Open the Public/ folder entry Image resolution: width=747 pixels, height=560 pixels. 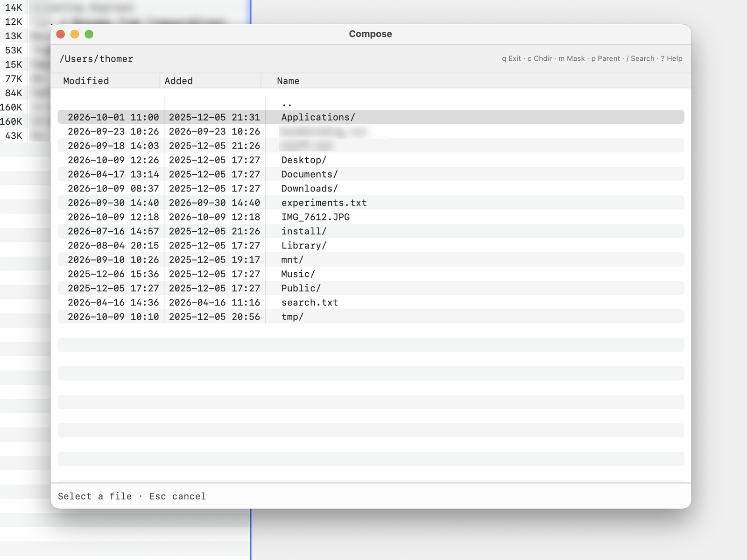pyautogui.click(x=371, y=288)
